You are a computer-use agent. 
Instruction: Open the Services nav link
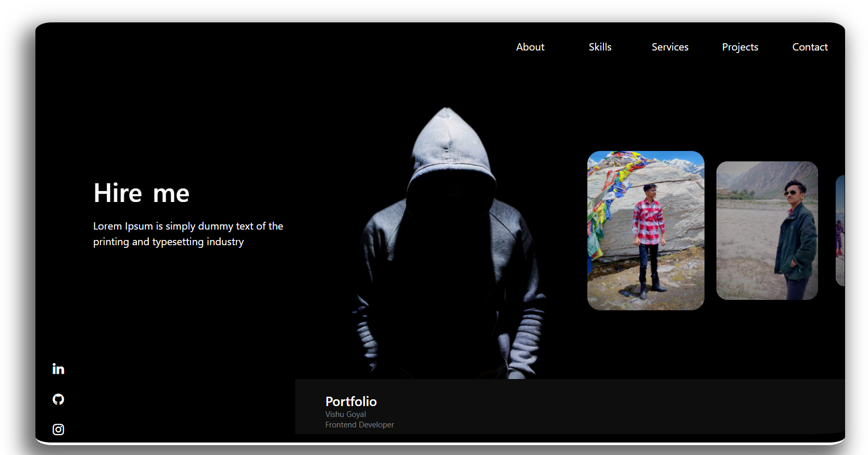pos(670,47)
